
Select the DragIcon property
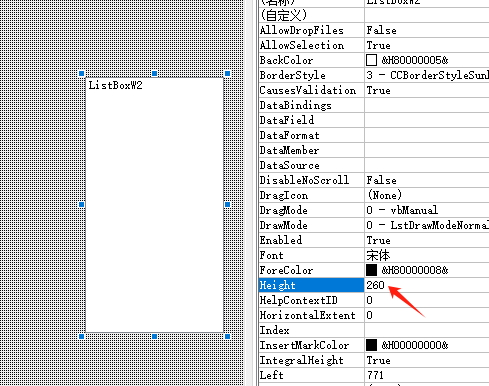coord(284,195)
